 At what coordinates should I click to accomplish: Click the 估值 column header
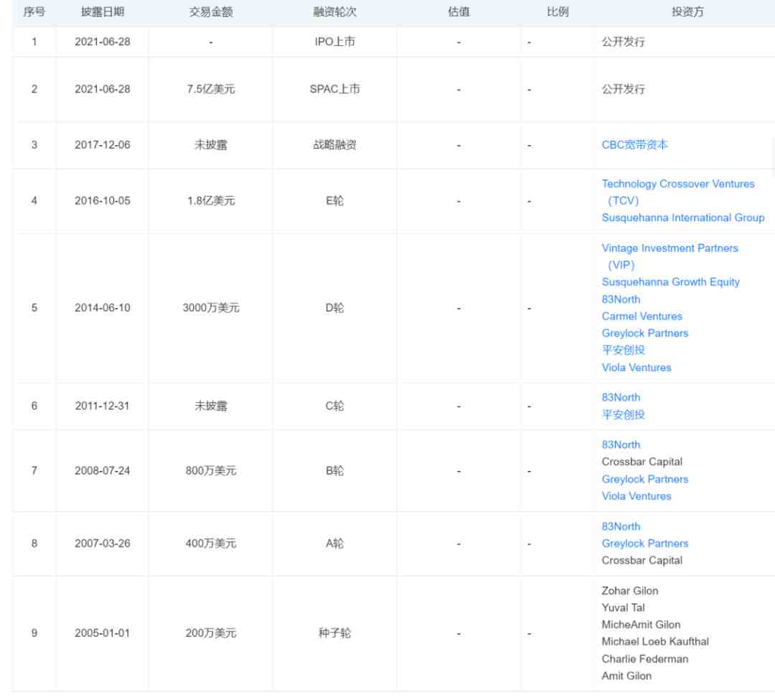[459, 12]
